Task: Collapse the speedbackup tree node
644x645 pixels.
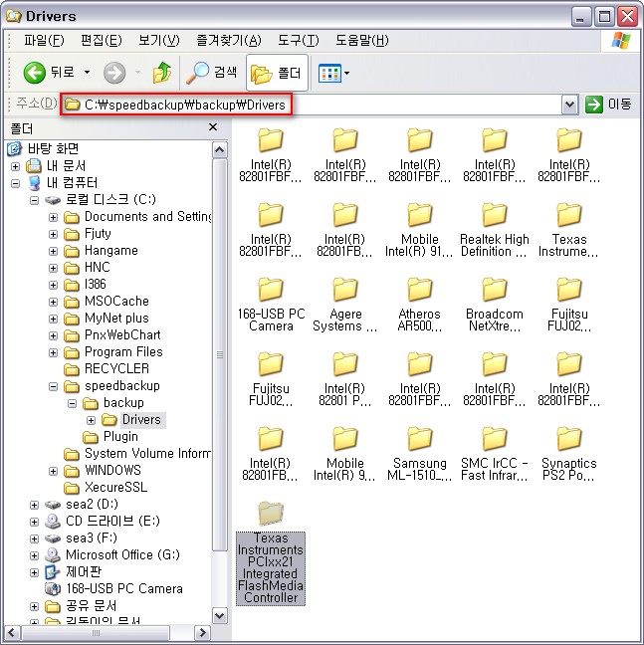Action: 53,386
